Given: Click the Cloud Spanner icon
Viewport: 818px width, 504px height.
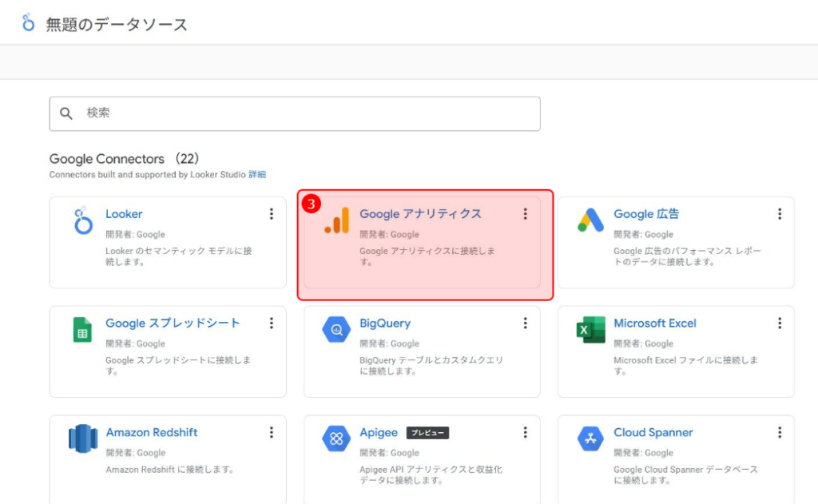Looking at the screenshot, I should 591,439.
